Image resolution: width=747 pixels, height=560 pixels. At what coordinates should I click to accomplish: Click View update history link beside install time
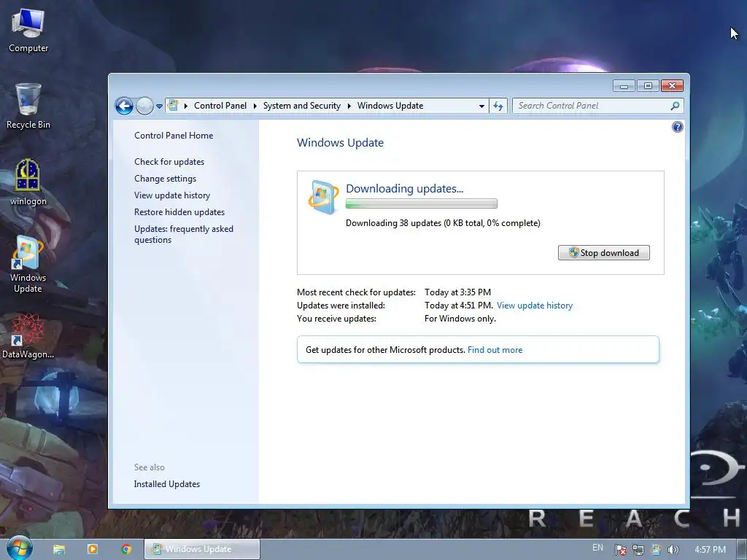click(535, 306)
